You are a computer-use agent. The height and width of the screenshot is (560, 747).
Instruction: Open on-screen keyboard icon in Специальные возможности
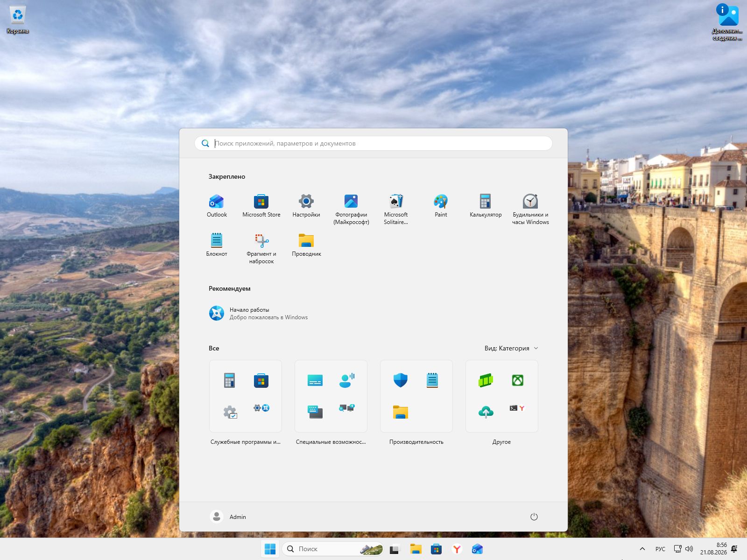click(315, 412)
